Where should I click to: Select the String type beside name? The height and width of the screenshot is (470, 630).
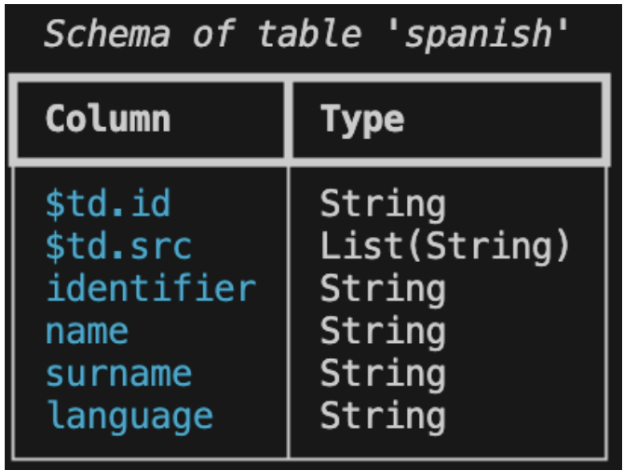point(382,331)
